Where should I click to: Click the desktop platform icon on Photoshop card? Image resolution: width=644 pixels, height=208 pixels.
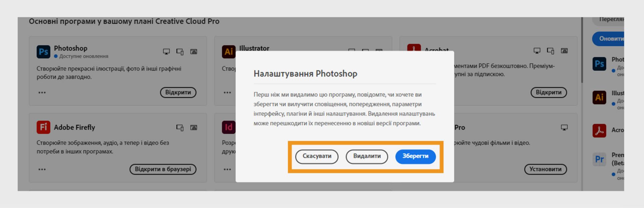(166, 52)
